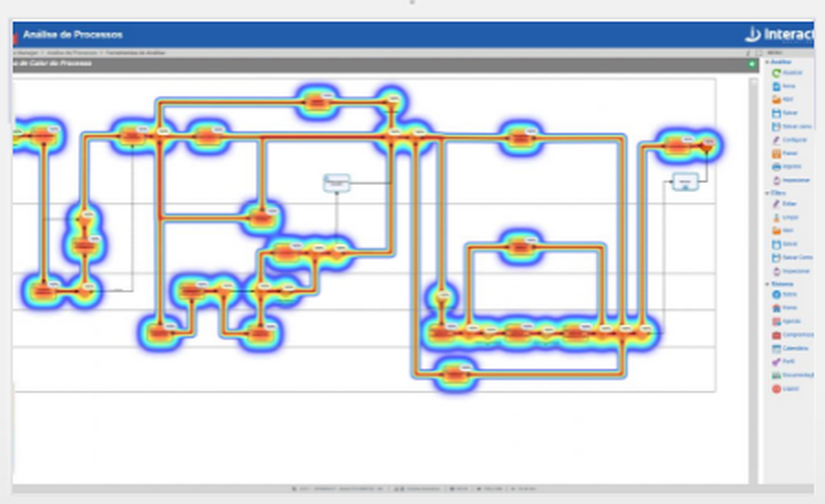Viewport: 825px width, 504px height.
Task: Click the green arrow icon on the gray title bar
Action: pos(752,64)
